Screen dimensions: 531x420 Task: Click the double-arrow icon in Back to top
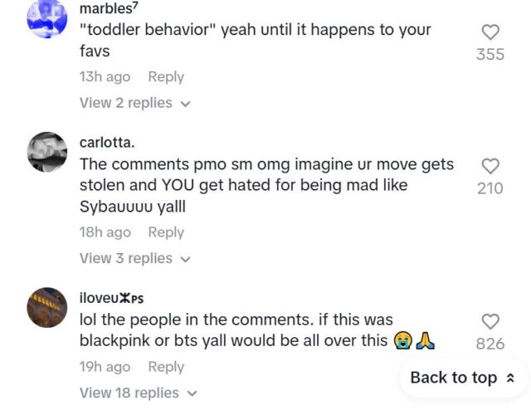(510, 378)
